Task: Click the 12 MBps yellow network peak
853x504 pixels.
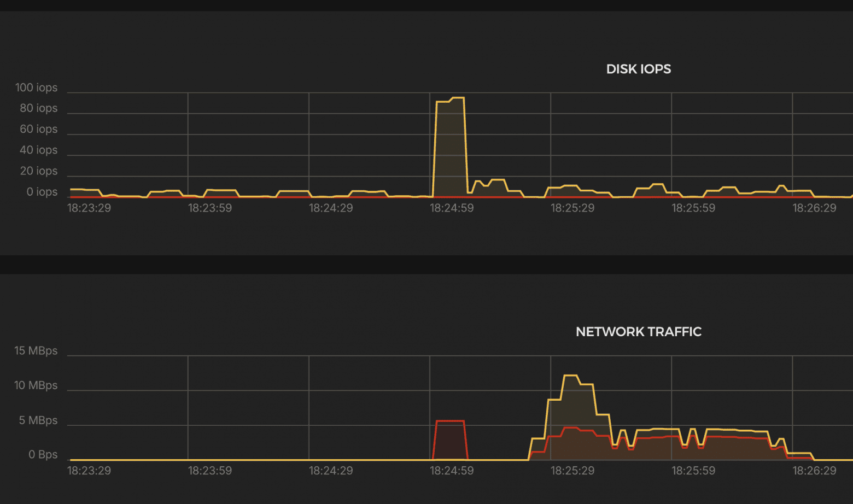Action: tap(570, 376)
